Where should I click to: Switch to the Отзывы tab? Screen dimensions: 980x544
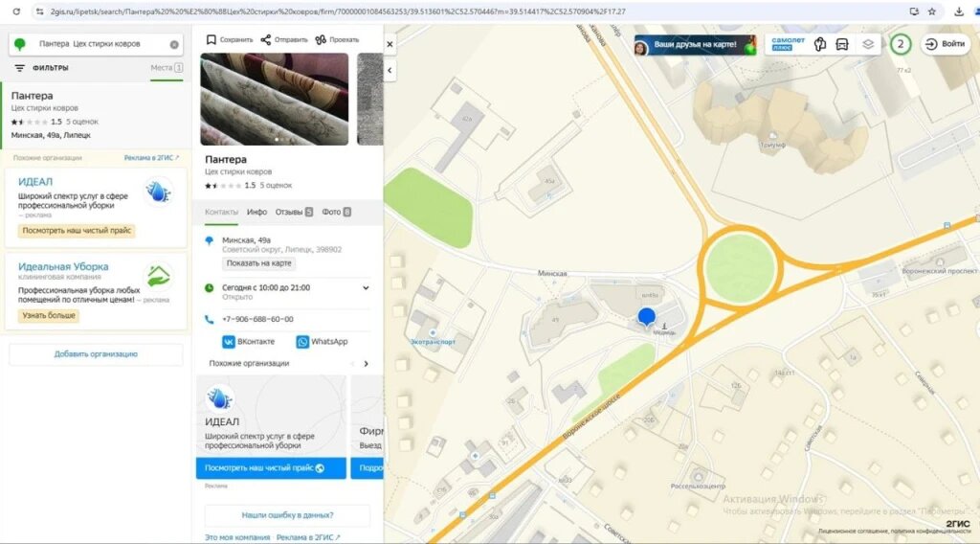pyautogui.click(x=294, y=212)
